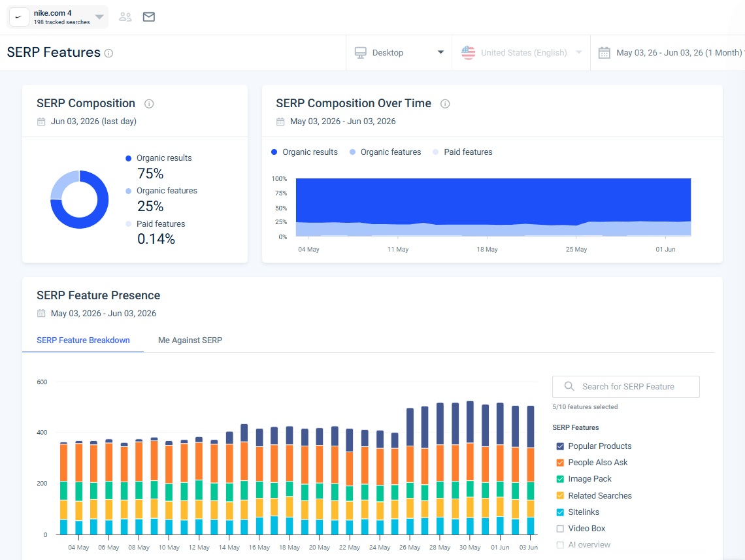745x560 pixels.
Task: Expand the Desktop device dropdown
Action: pyautogui.click(x=440, y=52)
